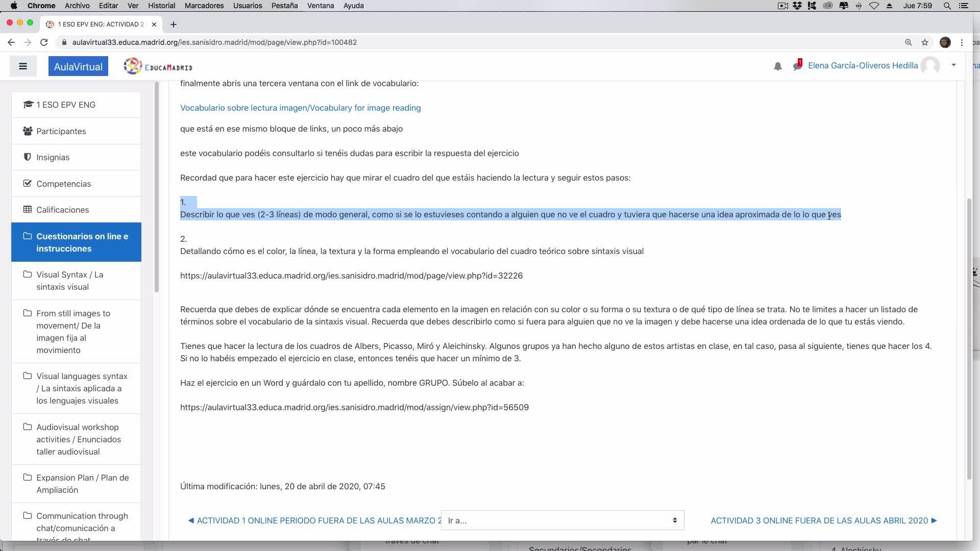Bookmark this page with star icon
The height and width of the screenshot is (551, 980).
click(x=925, y=42)
